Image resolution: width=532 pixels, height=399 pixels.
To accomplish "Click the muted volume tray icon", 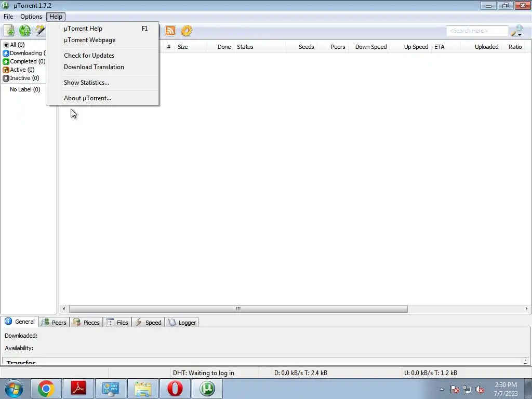I will pos(480,389).
